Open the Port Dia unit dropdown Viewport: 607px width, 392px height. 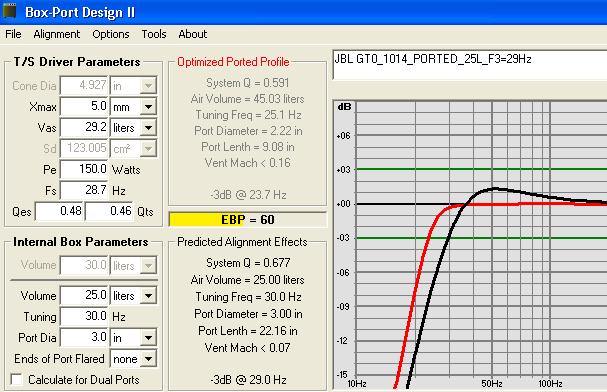click(x=148, y=338)
